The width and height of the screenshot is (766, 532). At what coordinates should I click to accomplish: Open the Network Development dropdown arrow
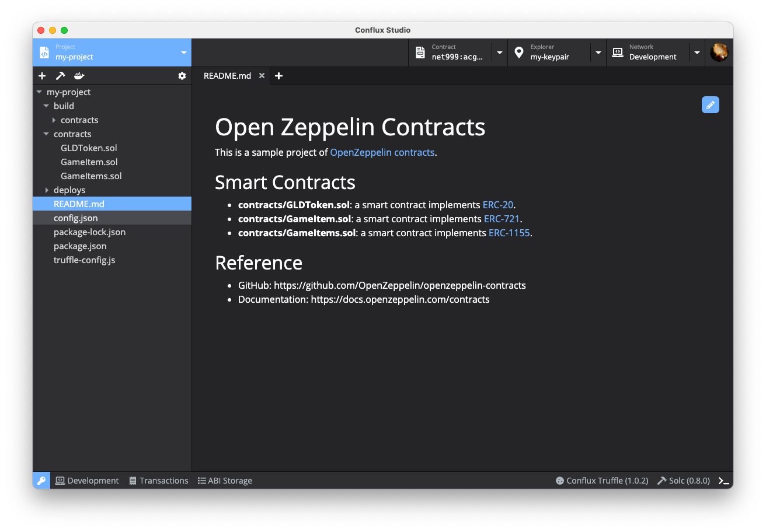point(697,52)
